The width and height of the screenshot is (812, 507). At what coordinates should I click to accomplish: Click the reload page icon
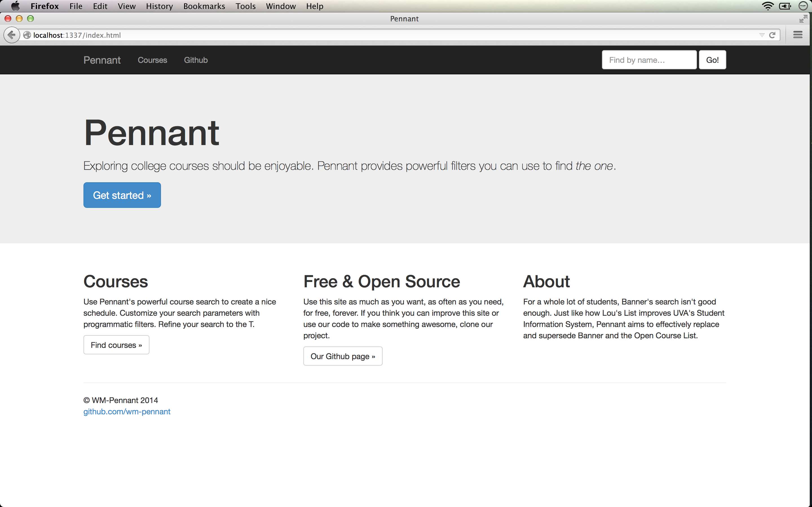772,35
